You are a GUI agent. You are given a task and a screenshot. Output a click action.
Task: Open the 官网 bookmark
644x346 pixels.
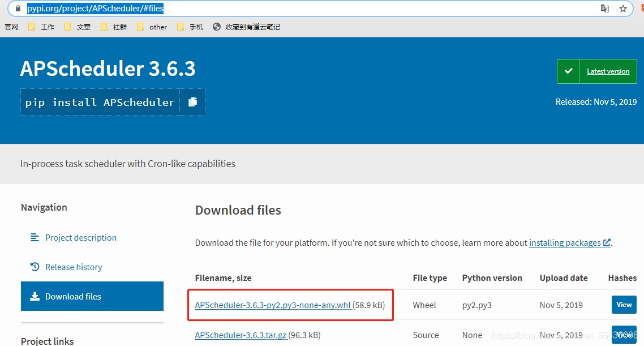click(11, 27)
